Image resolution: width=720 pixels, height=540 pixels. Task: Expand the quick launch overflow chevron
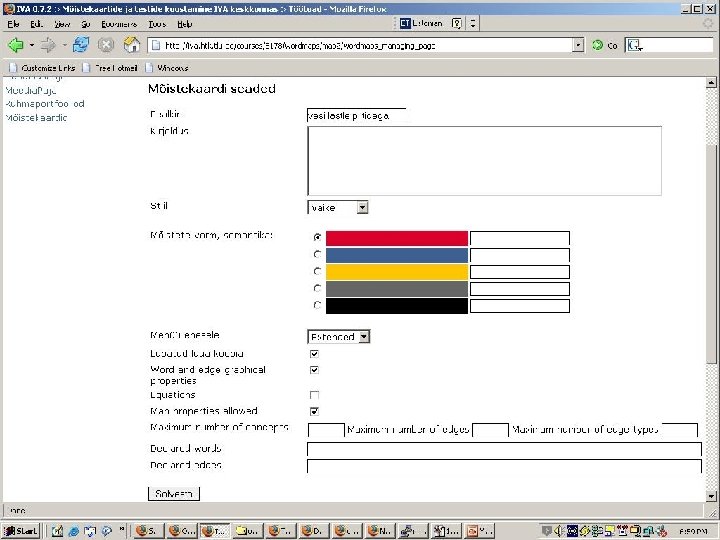coord(122,529)
